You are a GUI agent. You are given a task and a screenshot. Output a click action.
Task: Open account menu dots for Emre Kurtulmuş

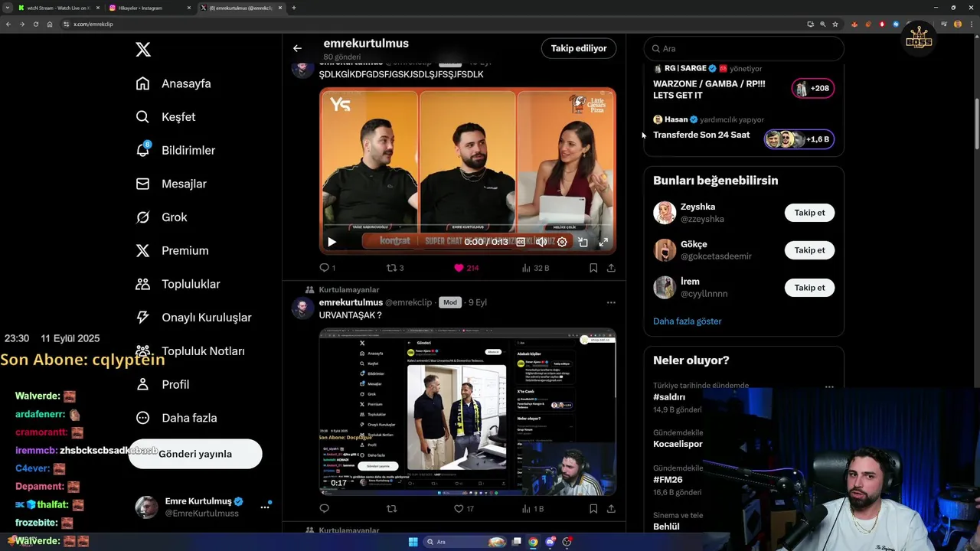coord(265,507)
